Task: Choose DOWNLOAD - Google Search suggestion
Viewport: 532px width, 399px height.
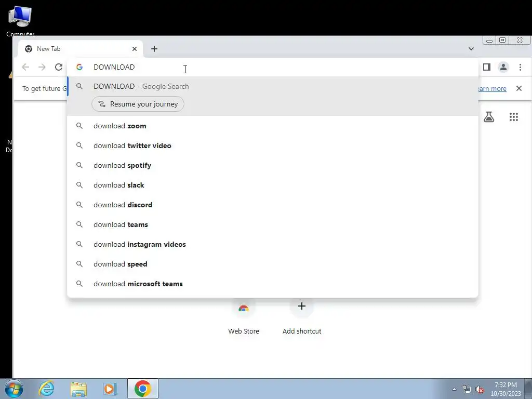Action: tap(273, 87)
